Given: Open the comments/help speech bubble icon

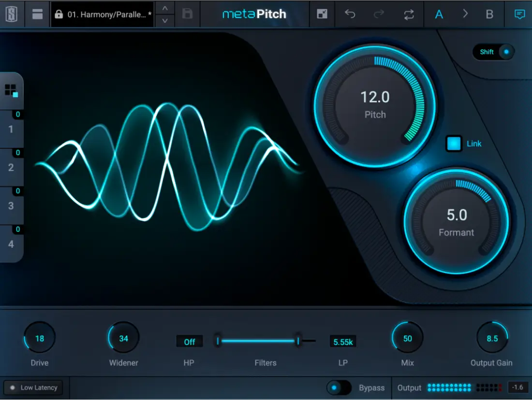Looking at the screenshot, I should (520, 14).
